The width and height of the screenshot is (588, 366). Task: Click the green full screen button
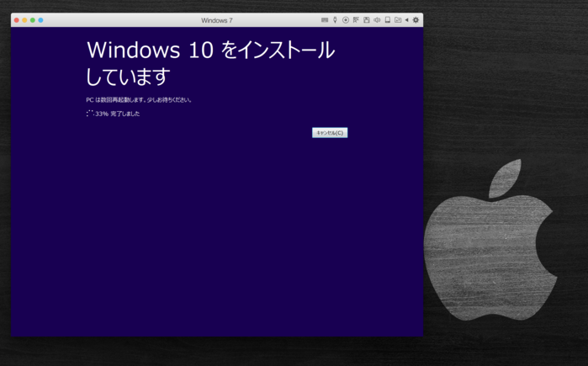(x=33, y=20)
